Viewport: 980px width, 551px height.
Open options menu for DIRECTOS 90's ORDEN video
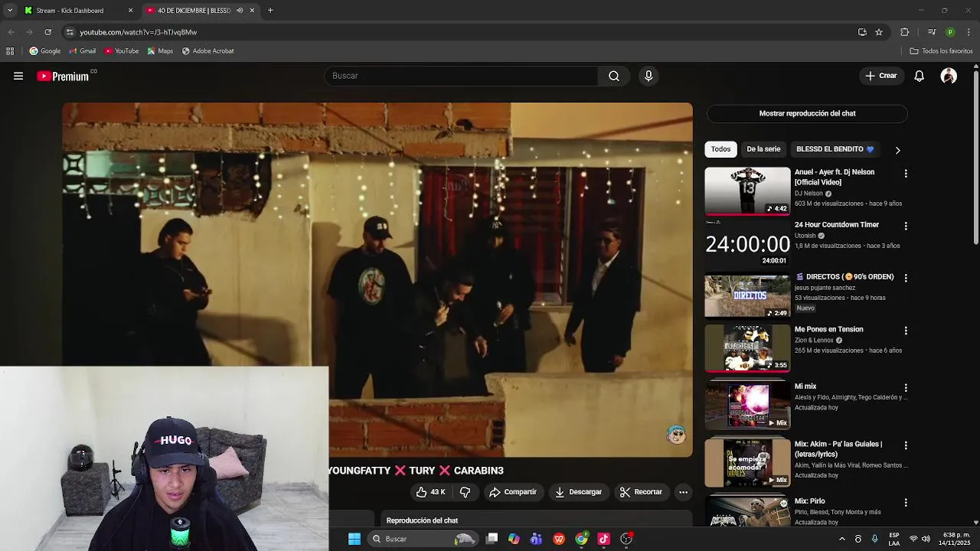(x=906, y=279)
